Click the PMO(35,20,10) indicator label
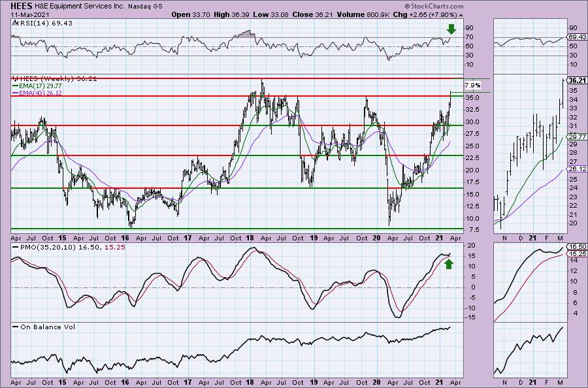 (x=48, y=248)
